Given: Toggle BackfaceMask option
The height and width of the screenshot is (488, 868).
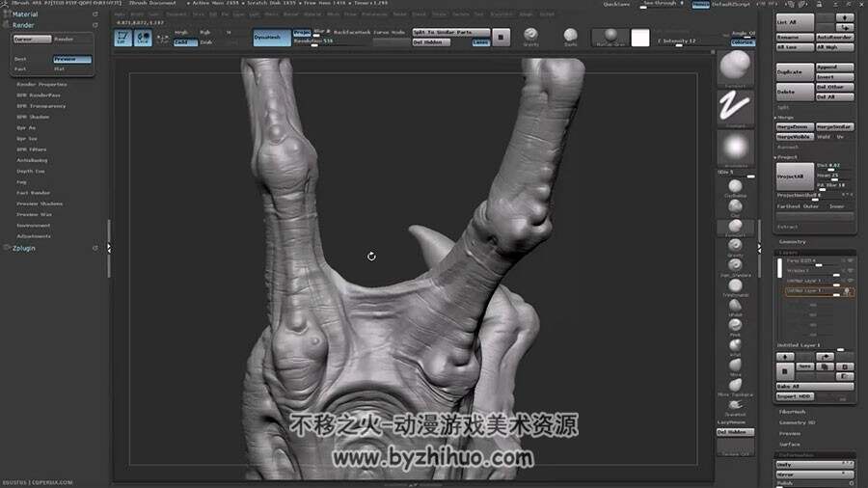Looking at the screenshot, I should coord(353,33).
